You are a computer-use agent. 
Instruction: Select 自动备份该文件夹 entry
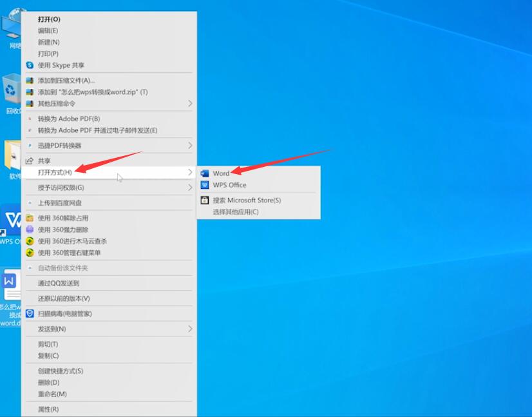pos(109,268)
